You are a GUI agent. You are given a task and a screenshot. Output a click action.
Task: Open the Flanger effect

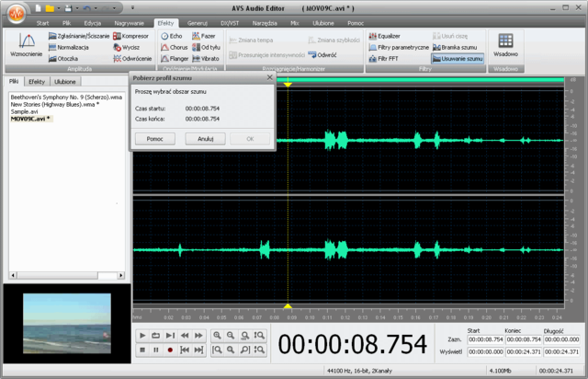click(x=175, y=59)
